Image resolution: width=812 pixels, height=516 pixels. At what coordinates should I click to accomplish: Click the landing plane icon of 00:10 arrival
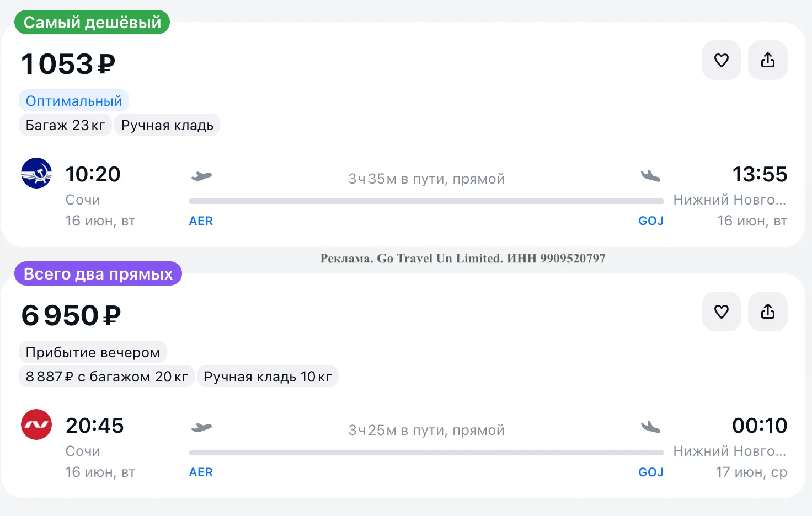coord(651,427)
